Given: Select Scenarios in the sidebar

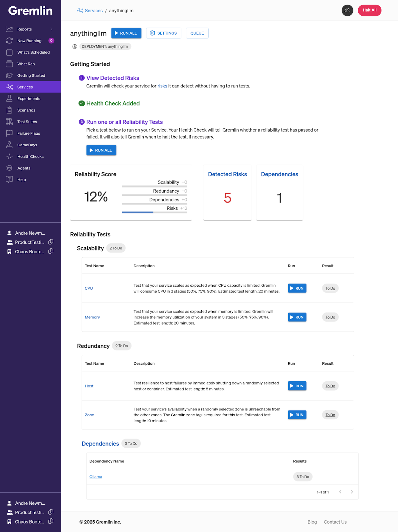Looking at the screenshot, I should click(30, 110).
